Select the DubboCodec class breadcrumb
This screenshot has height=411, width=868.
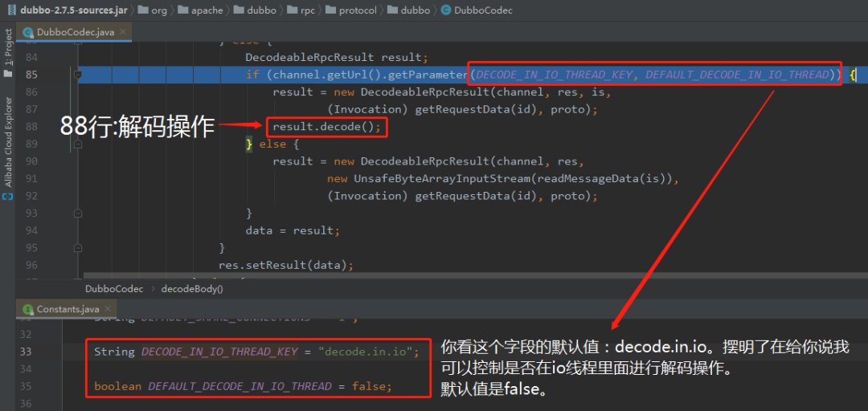click(476, 10)
